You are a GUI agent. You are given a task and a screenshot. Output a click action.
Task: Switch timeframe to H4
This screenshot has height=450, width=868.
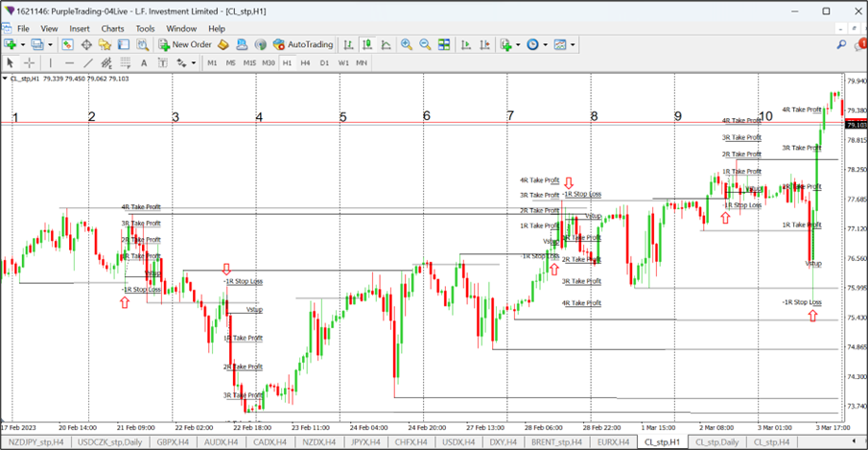(x=306, y=63)
